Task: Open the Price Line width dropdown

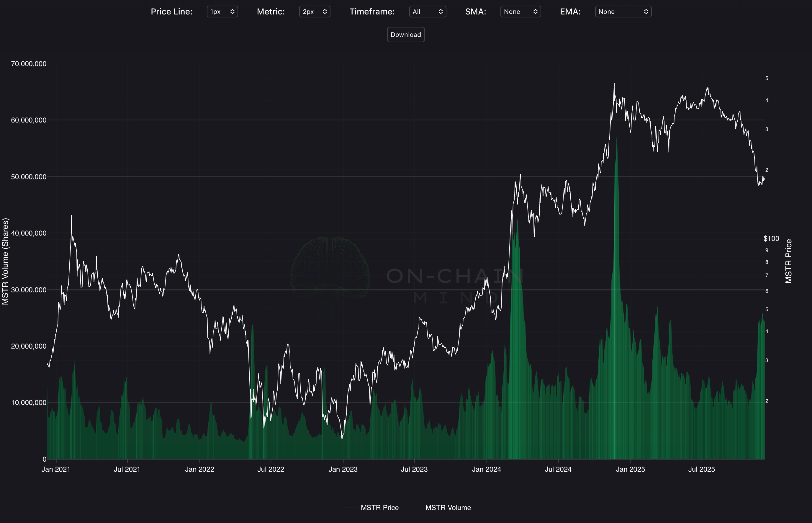Action: (222, 12)
